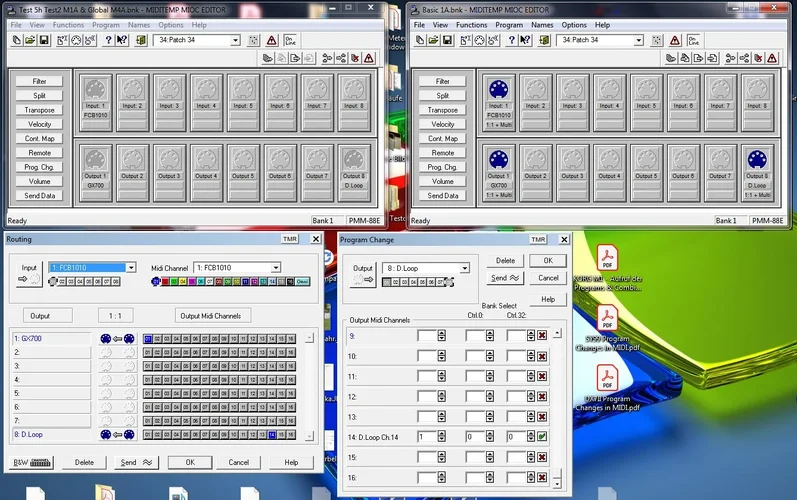The height and width of the screenshot is (500, 797).
Task: Select the Input 1 FCB1010 port in left editor
Action: pos(96,96)
